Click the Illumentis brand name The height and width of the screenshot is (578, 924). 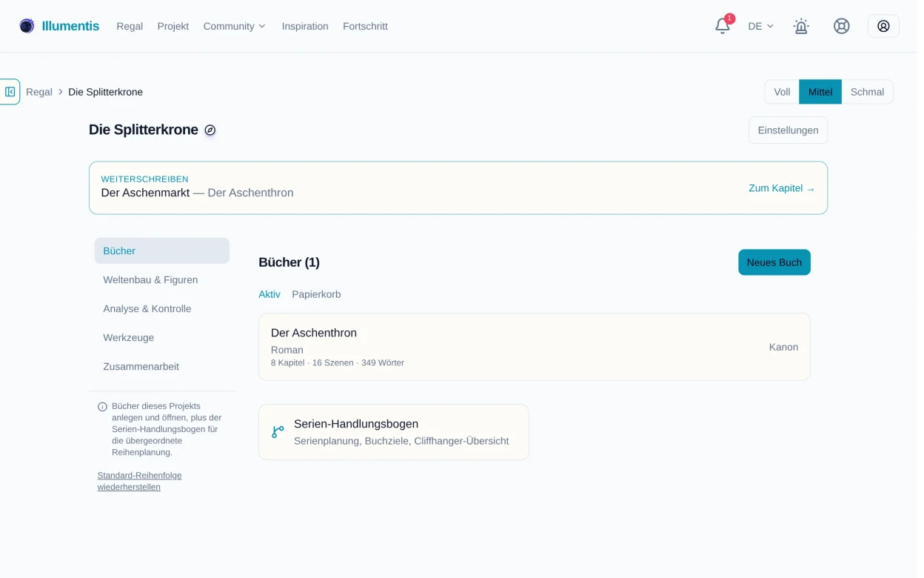click(70, 26)
